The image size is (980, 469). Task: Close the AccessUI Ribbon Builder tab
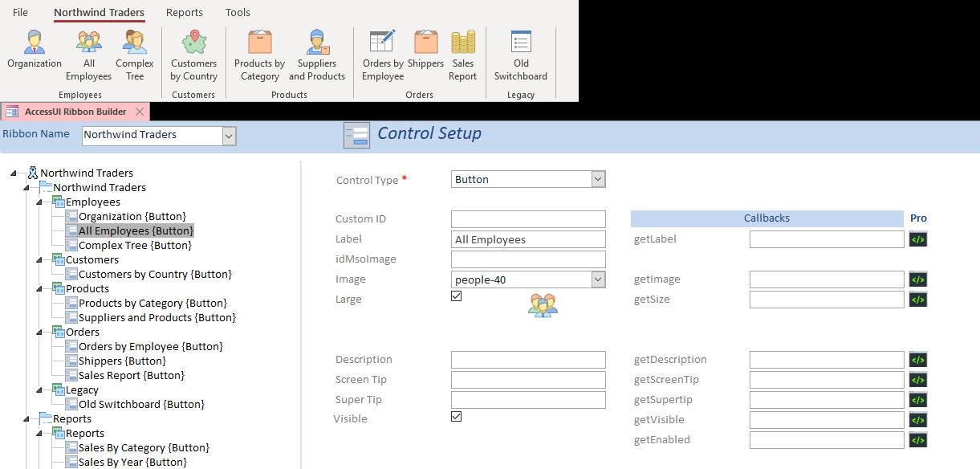140,112
